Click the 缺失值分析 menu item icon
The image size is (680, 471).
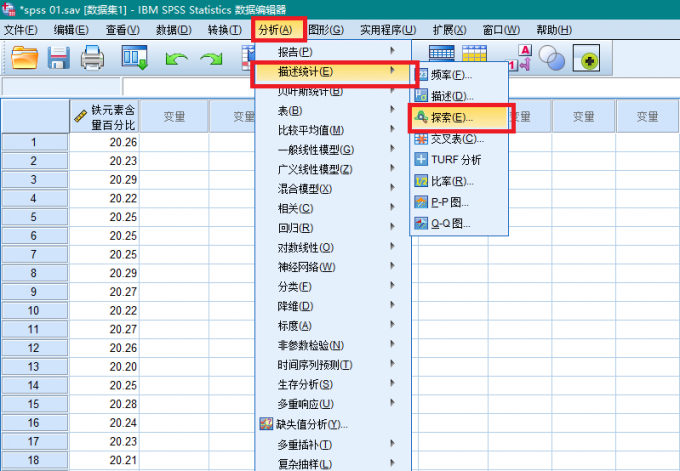click(x=266, y=424)
